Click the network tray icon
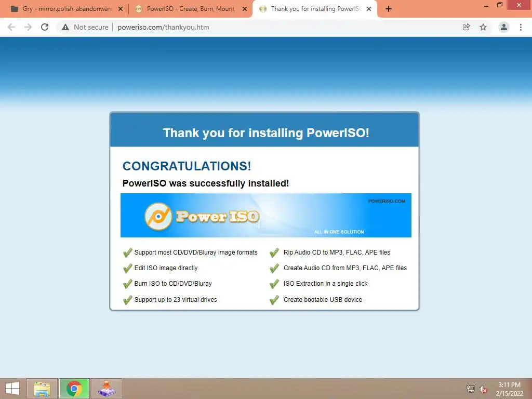Image resolution: width=532 pixels, height=399 pixels. point(470,389)
